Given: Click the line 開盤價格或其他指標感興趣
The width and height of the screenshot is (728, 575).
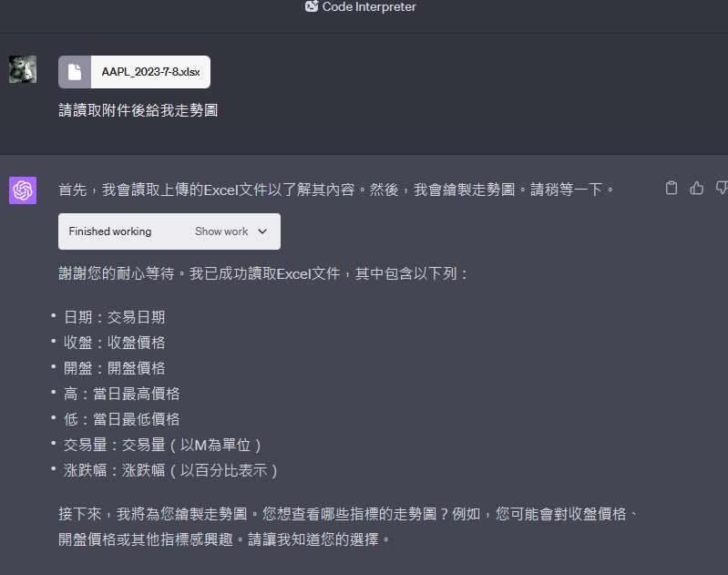Looking at the screenshot, I should pyautogui.click(x=224, y=539).
